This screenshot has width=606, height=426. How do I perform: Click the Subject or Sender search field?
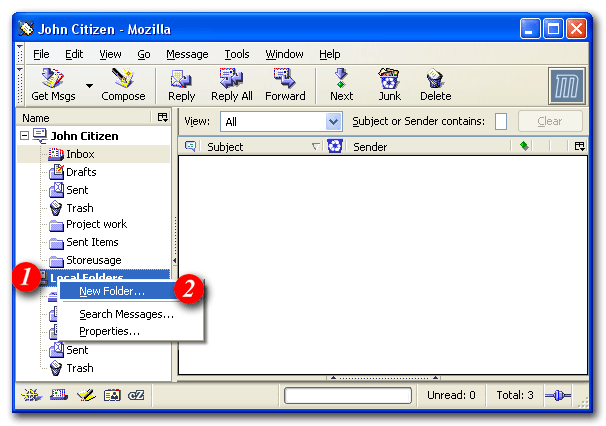tap(501, 121)
